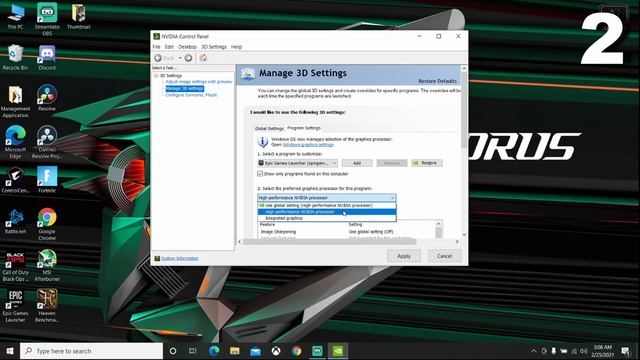The height and width of the screenshot is (360, 640).
Task: Click the Back arrow in NVIDIA Control Panel
Action: [158, 58]
